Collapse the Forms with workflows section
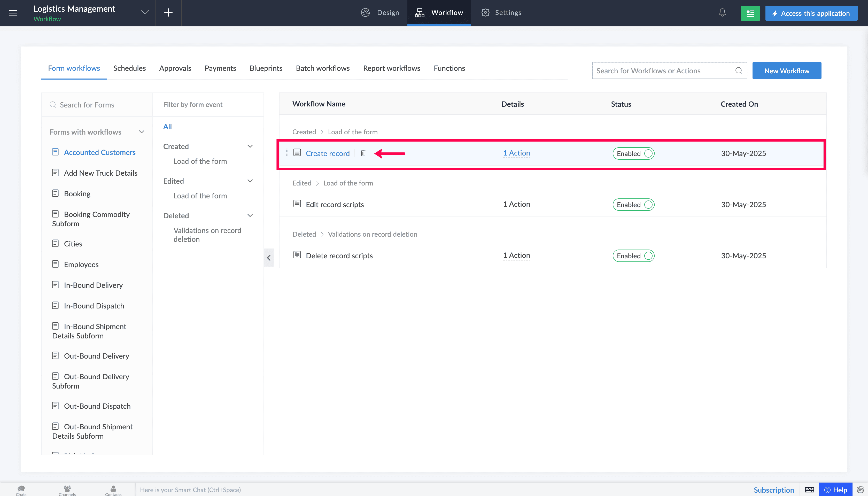The height and width of the screenshot is (496, 868). coord(142,132)
